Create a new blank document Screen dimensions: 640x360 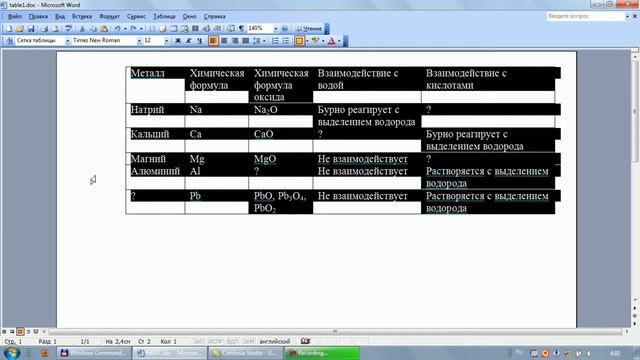pos(9,29)
